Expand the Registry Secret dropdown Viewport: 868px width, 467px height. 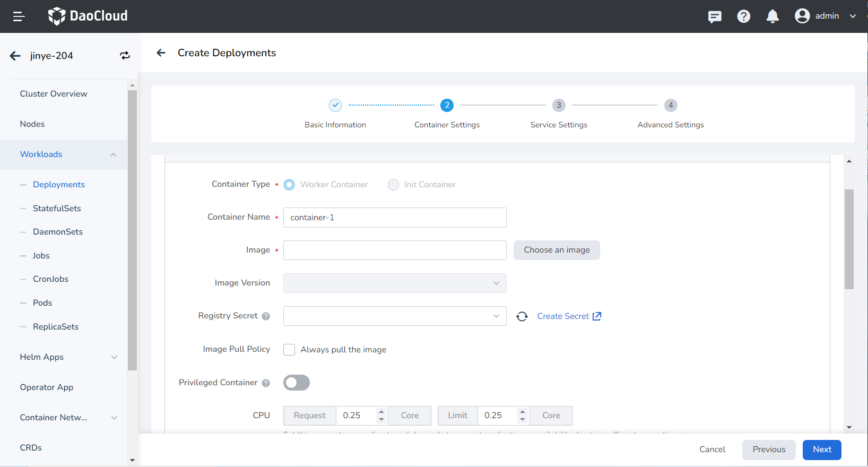(395, 316)
